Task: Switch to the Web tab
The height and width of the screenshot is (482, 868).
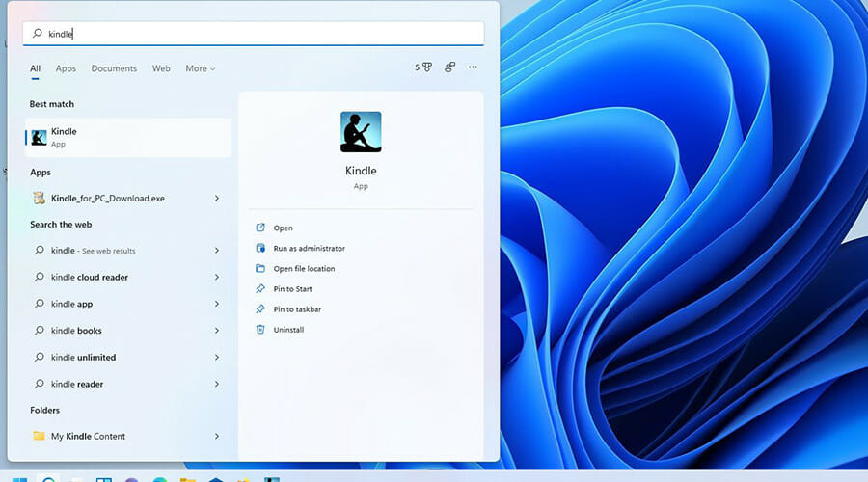Action: pyautogui.click(x=161, y=68)
